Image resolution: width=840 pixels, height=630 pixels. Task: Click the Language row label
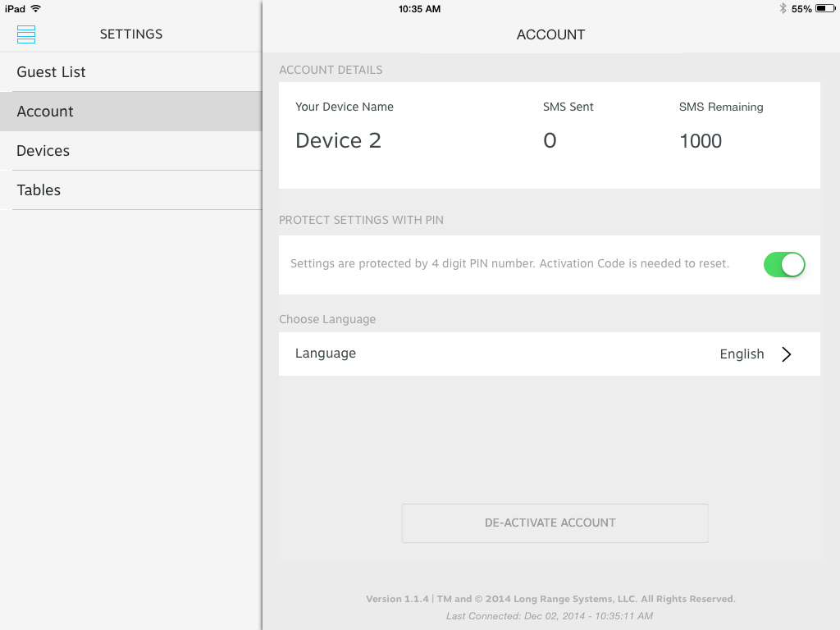pos(325,354)
